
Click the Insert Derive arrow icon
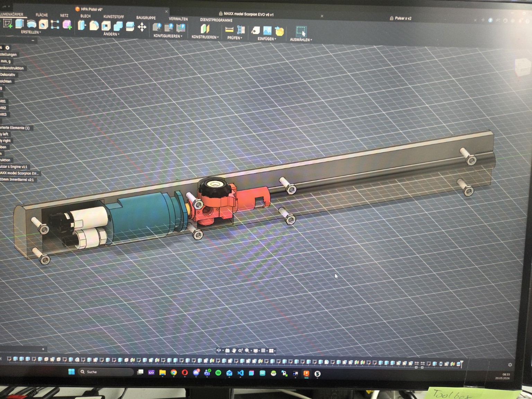tap(256, 30)
